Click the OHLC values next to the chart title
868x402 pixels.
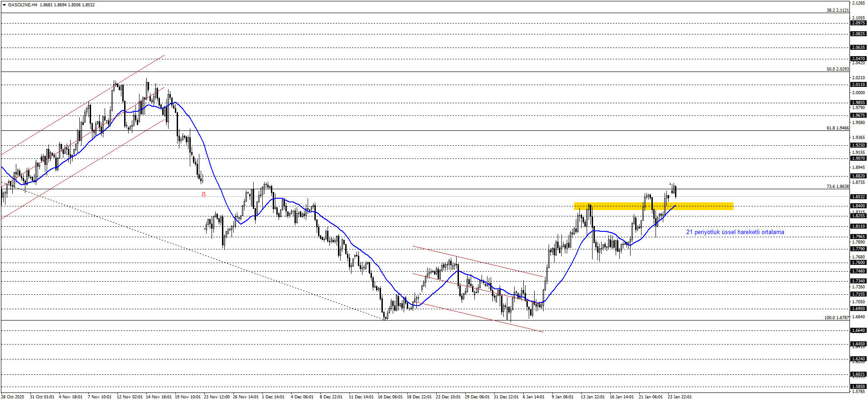67,5
